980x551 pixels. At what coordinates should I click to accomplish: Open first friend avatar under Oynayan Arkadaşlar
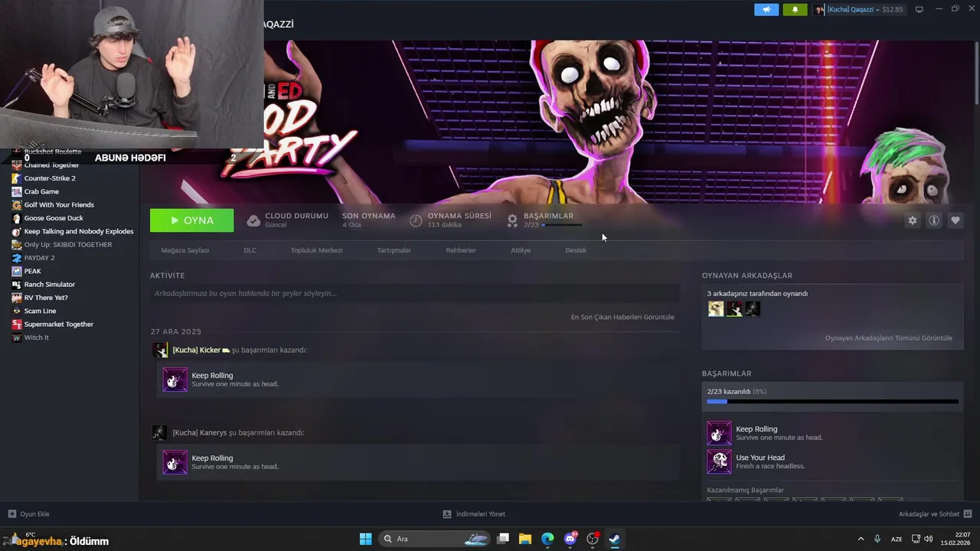pyautogui.click(x=716, y=308)
